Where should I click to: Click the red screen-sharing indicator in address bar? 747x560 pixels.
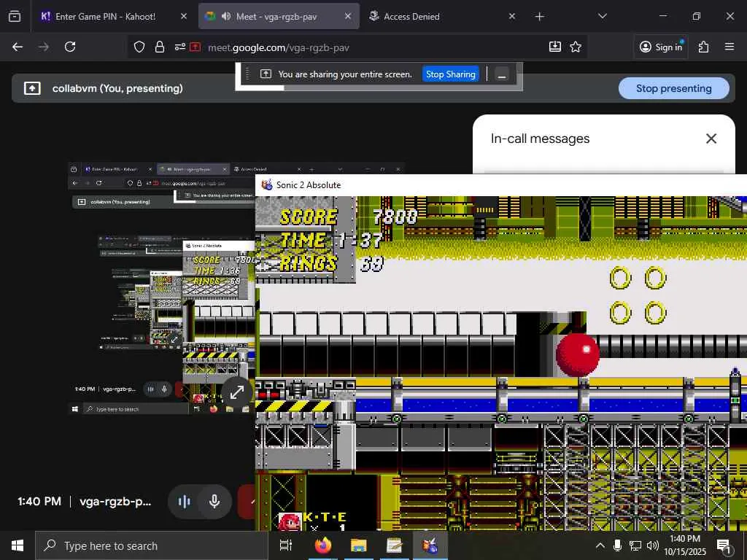point(196,47)
